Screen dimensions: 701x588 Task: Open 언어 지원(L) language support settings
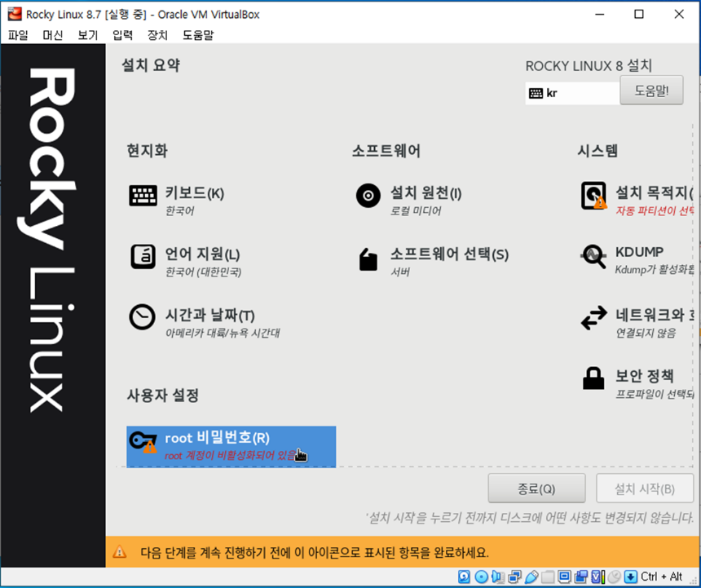point(143,257)
